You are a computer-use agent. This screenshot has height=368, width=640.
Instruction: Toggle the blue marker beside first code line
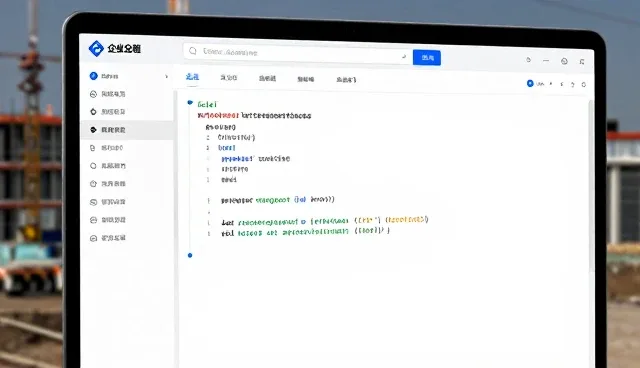click(190, 102)
